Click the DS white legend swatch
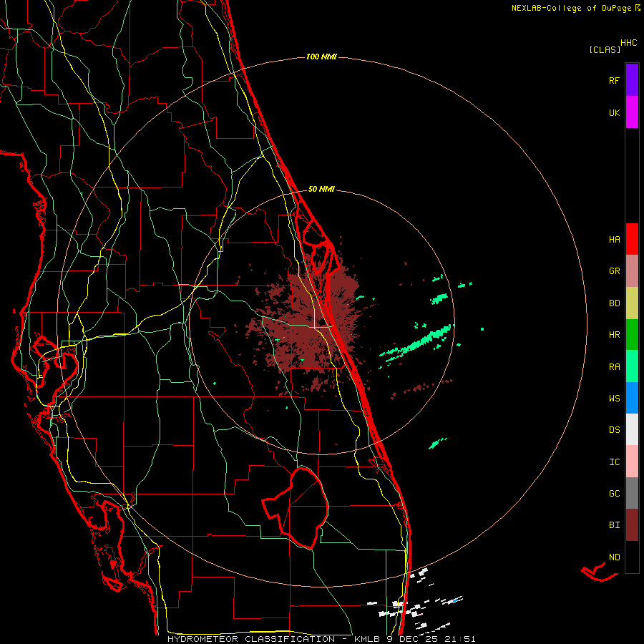 (632, 429)
